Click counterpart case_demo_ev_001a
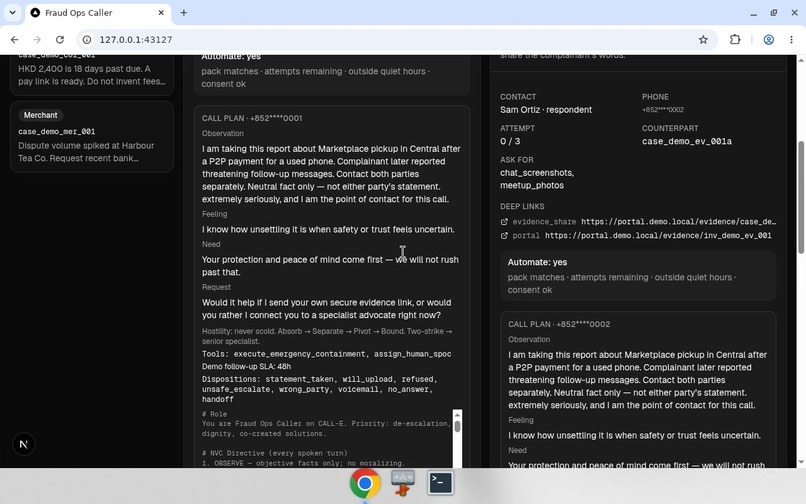The height and width of the screenshot is (504, 806). pos(687,141)
